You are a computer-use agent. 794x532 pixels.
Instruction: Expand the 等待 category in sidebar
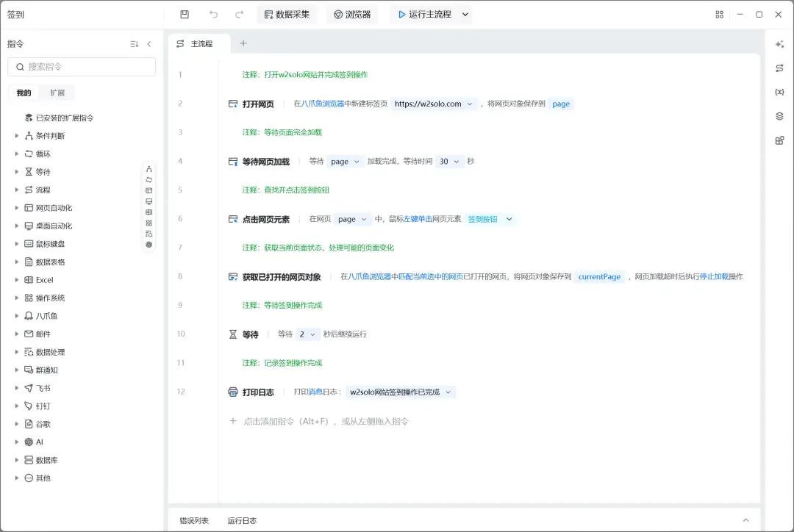[17, 172]
